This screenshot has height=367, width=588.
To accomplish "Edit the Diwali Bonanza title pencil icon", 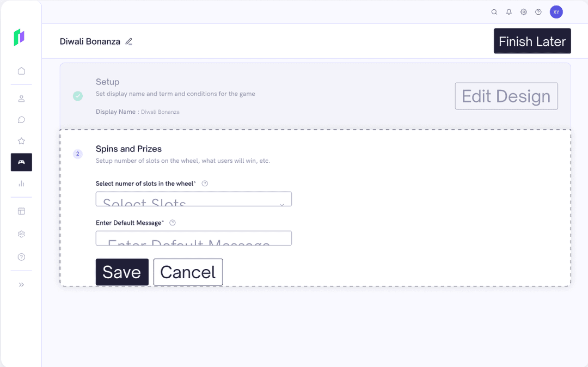I will pyautogui.click(x=129, y=41).
